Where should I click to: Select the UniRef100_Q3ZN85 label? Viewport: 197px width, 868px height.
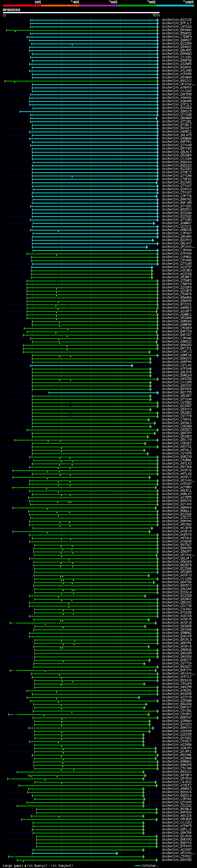177,64
